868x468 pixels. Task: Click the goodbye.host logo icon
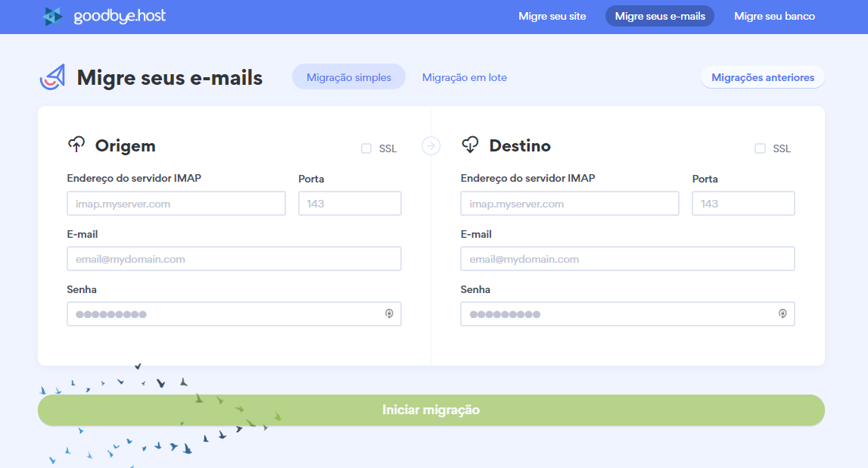point(53,17)
